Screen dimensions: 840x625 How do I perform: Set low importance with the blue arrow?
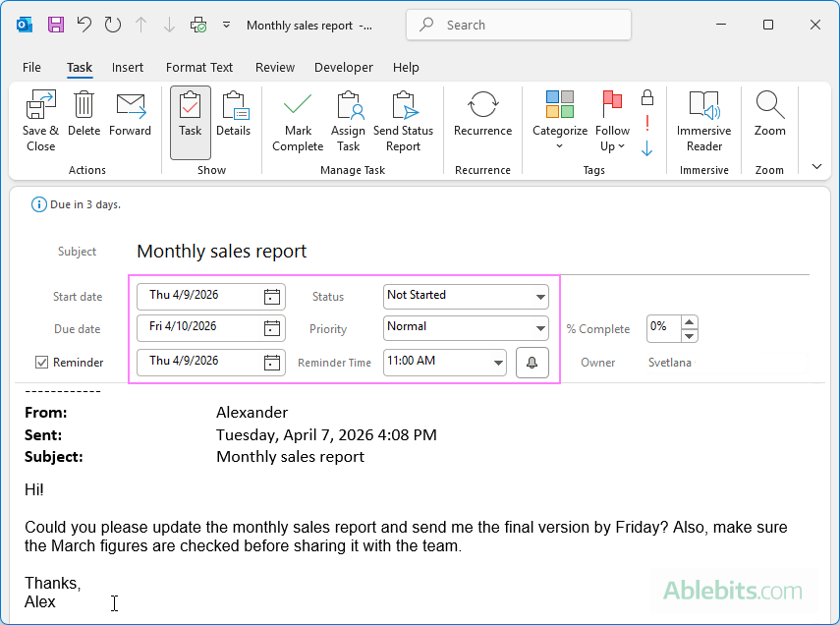click(646, 148)
